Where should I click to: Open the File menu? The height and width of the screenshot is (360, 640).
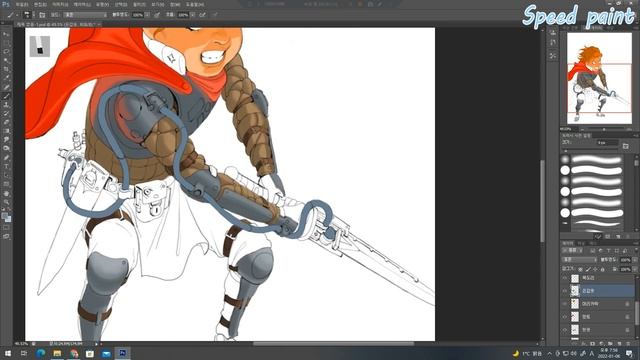[x=22, y=4]
